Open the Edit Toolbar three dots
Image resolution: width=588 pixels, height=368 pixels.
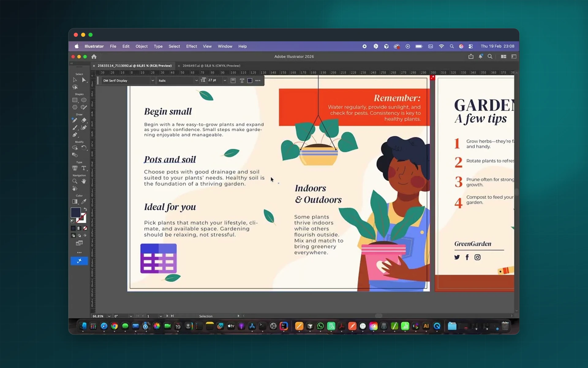click(79, 252)
